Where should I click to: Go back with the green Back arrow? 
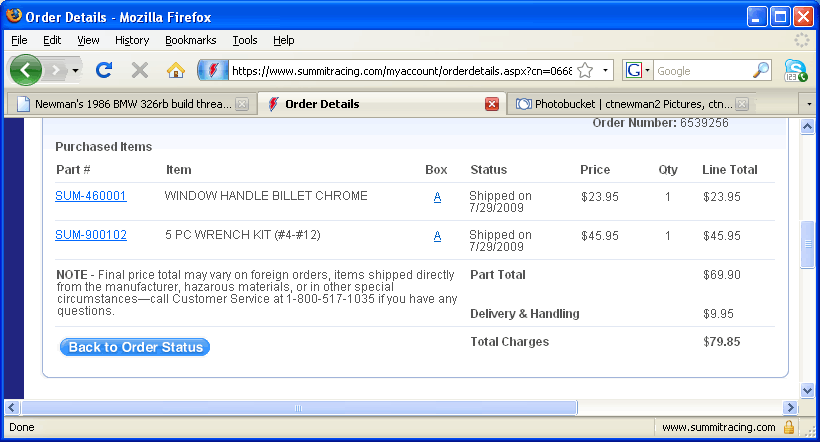26,70
